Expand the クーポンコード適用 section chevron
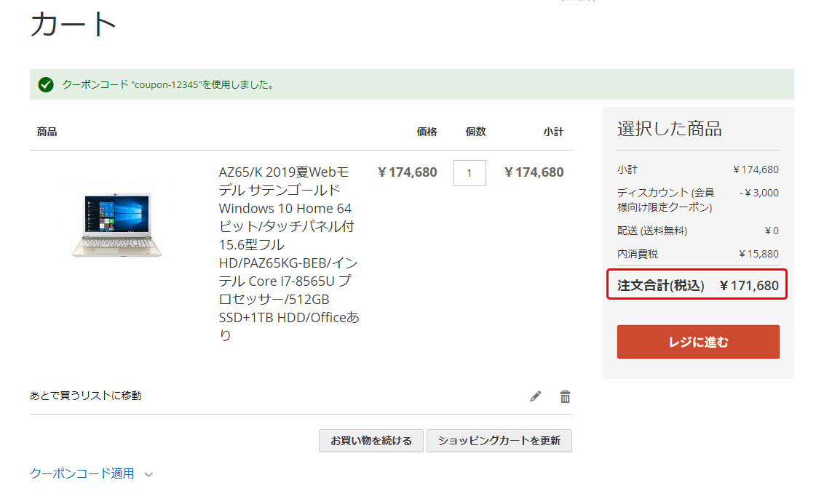The height and width of the screenshot is (504, 816). 148,474
